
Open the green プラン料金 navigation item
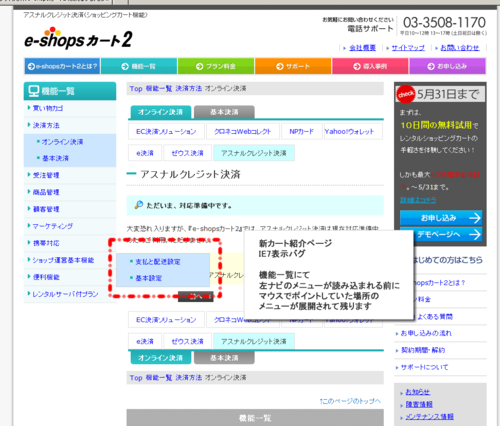coord(216,66)
